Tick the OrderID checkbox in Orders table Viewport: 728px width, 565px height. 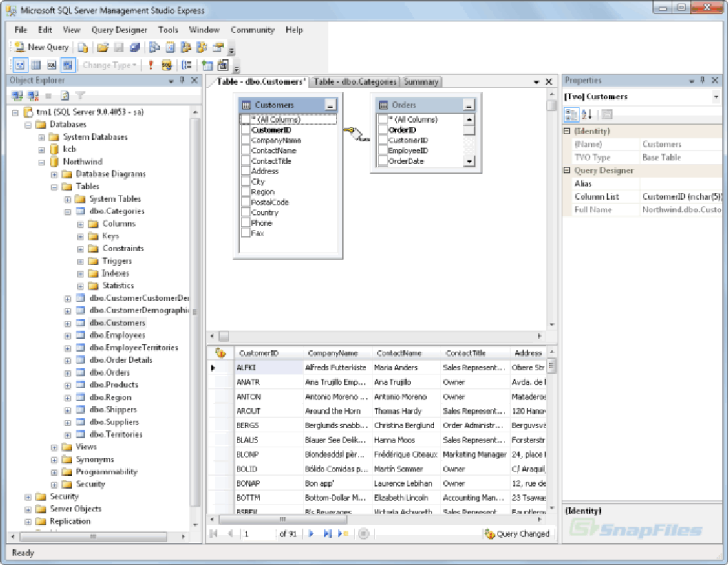pyautogui.click(x=383, y=131)
